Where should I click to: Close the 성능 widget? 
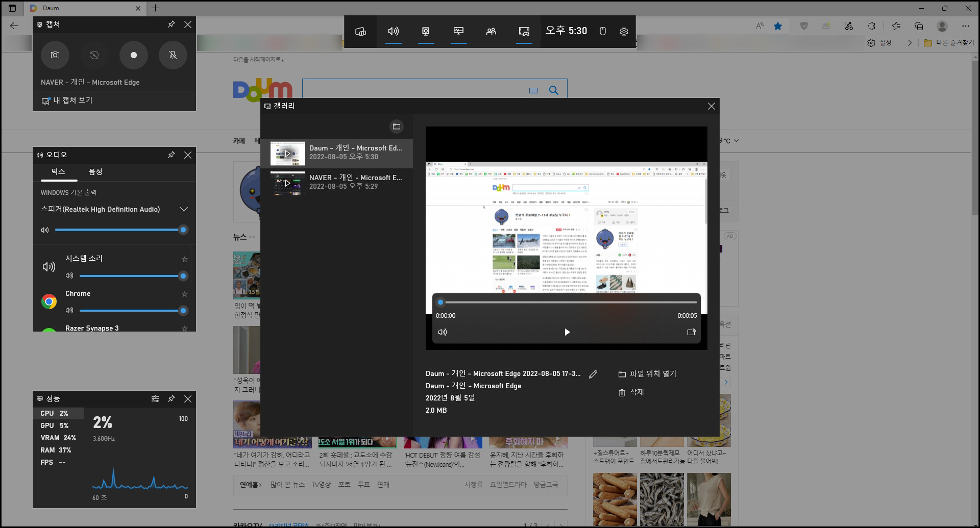188,399
